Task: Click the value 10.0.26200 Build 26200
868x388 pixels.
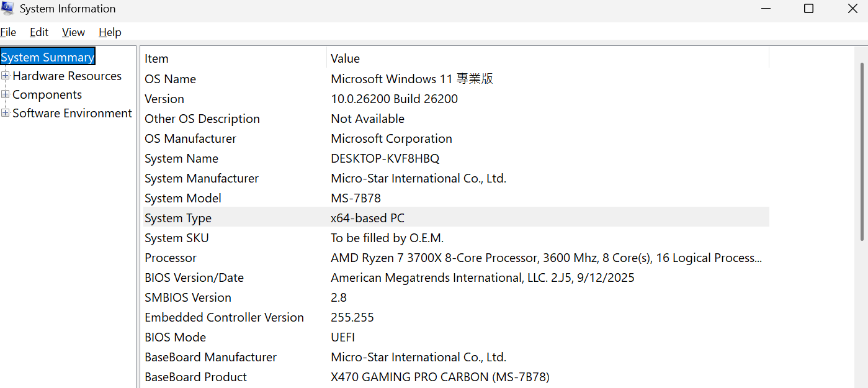Action: [x=395, y=99]
